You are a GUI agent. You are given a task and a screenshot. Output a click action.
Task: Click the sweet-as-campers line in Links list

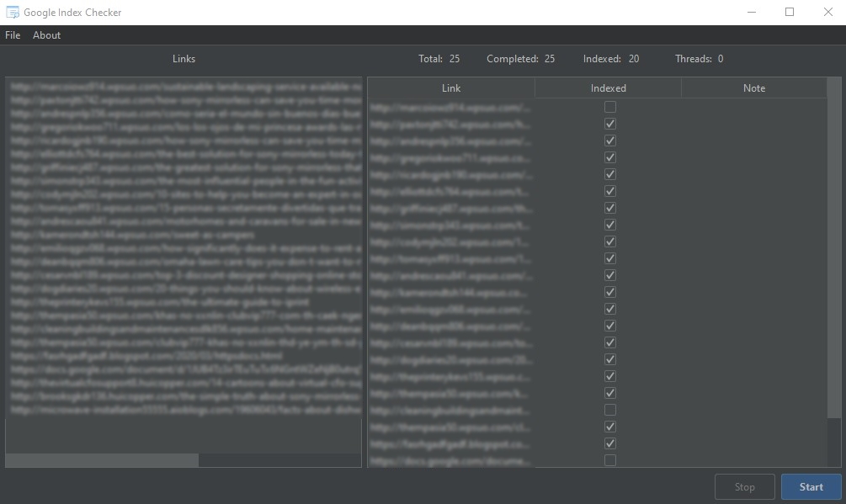click(132, 235)
